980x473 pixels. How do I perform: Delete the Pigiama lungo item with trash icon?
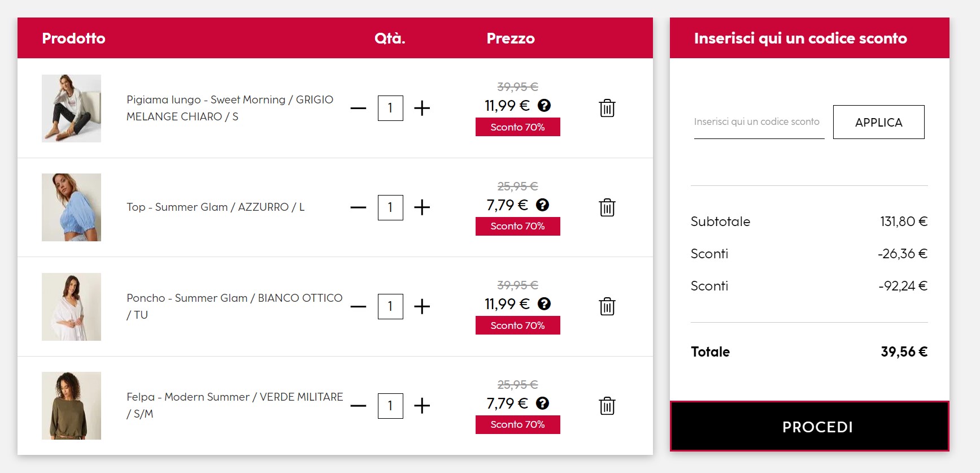[607, 108]
